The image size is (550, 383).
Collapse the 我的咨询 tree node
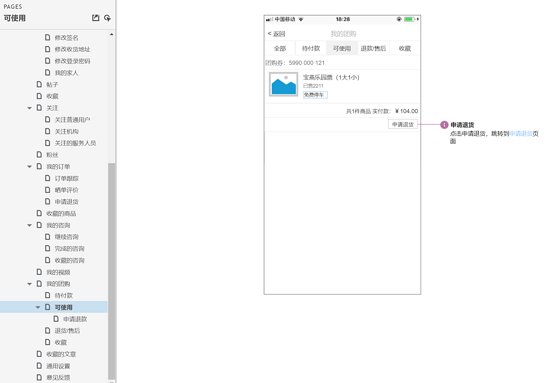pos(29,225)
